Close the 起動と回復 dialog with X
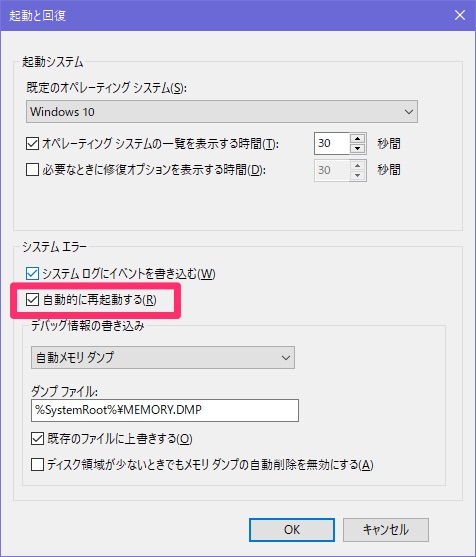The width and height of the screenshot is (476, 557). coord(460,15)
